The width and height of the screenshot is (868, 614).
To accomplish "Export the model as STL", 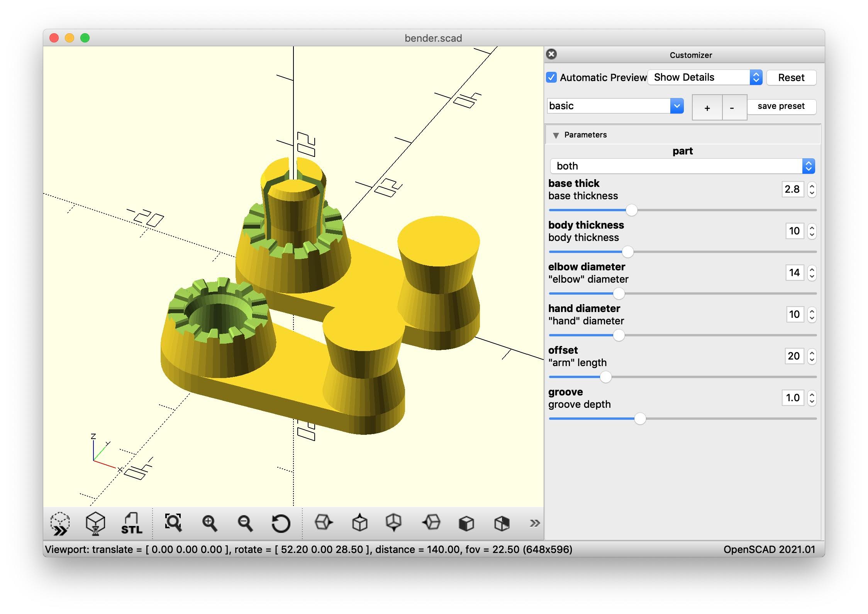I will point(132,524).
